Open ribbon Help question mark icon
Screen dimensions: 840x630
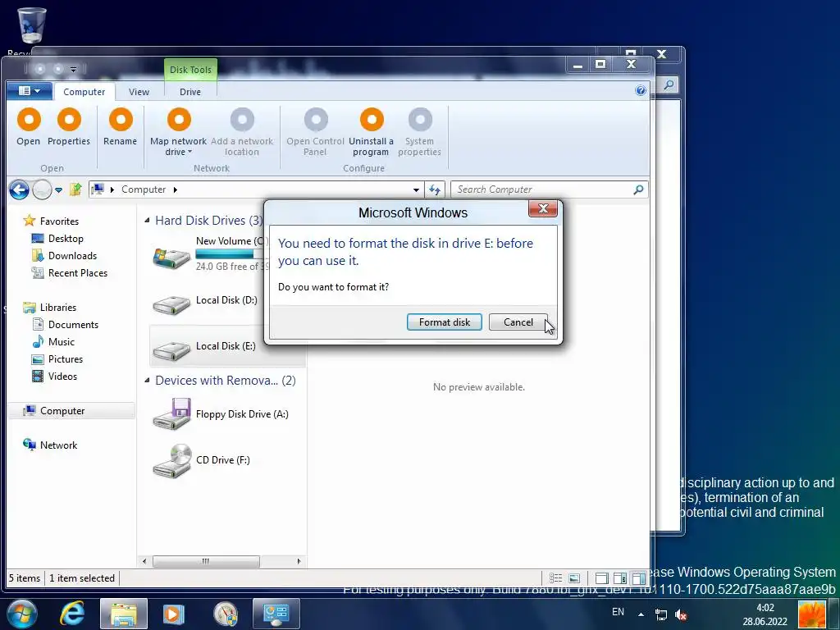coord(640,90)
